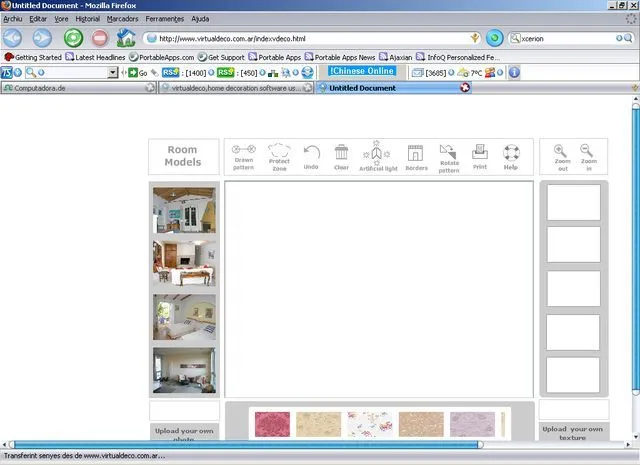640x465 pixels.
Task: Select the lavender wallpaper swatch
Action: (x=472, y=424)
